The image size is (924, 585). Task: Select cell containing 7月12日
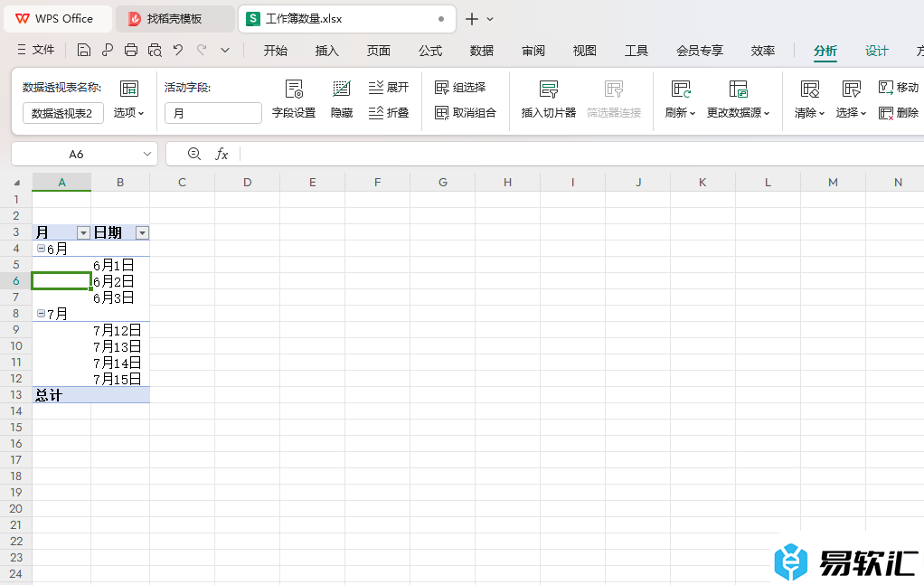click(120, 330)
